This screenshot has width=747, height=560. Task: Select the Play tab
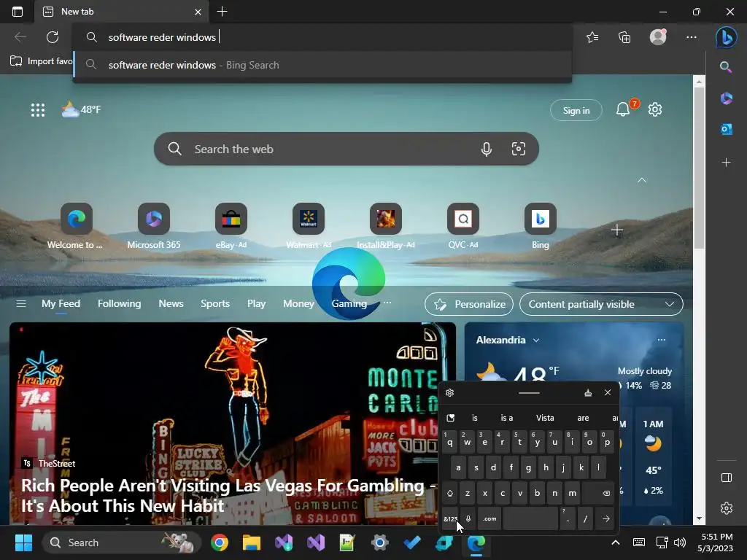click(256, 303)
